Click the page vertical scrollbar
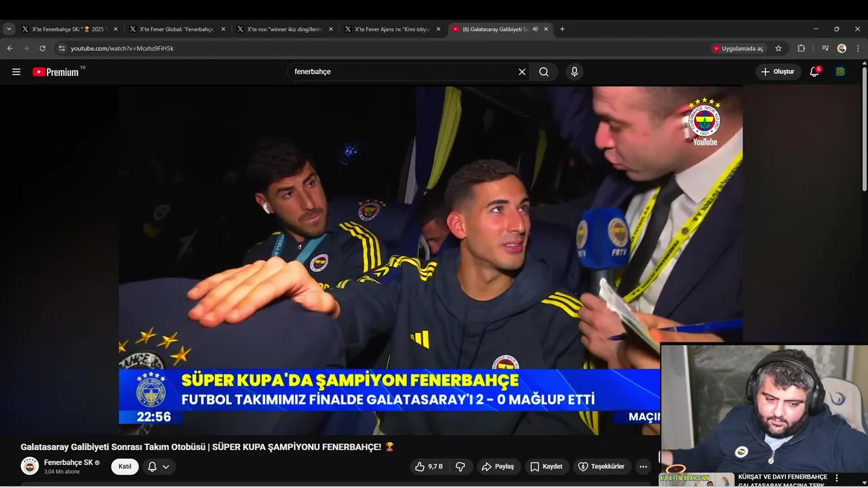 point(864,129)
